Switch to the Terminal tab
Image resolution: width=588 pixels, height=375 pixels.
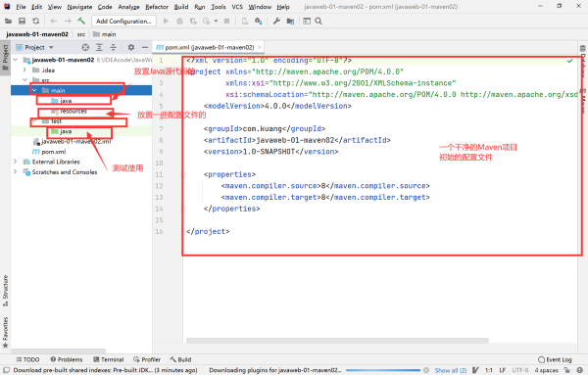[x=109, y=359]
